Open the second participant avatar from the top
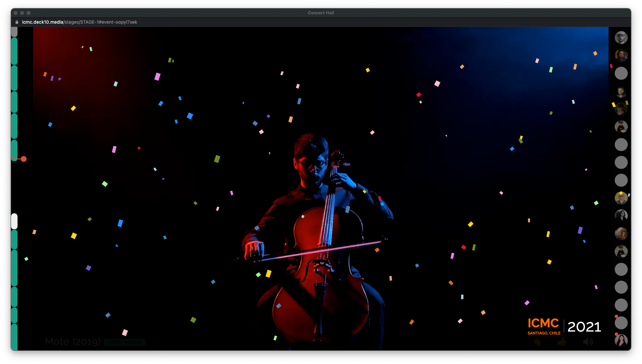Screen dimensions: 642x364 621,55
